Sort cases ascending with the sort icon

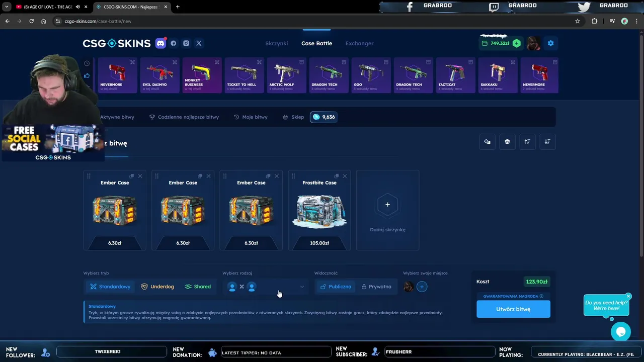pyautogui.click(x=527, y=142)
